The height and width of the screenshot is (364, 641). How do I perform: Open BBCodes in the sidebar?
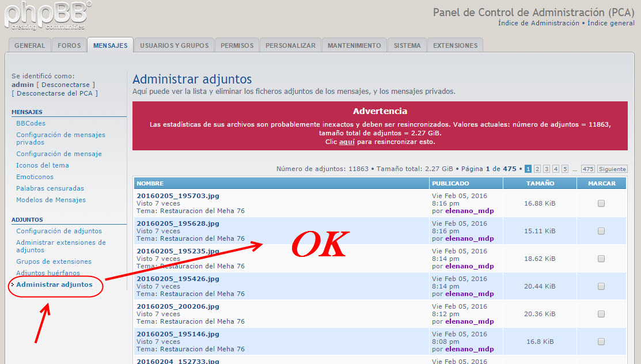31,123
